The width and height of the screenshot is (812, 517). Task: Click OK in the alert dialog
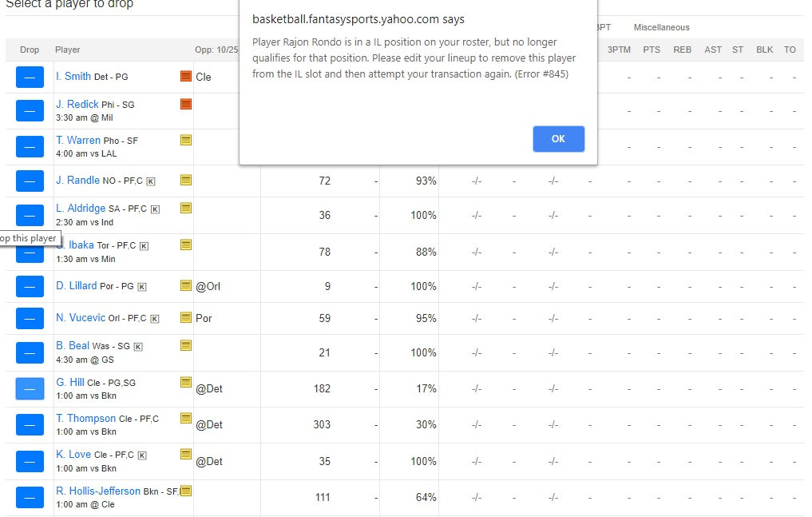[x=558, y=139]
